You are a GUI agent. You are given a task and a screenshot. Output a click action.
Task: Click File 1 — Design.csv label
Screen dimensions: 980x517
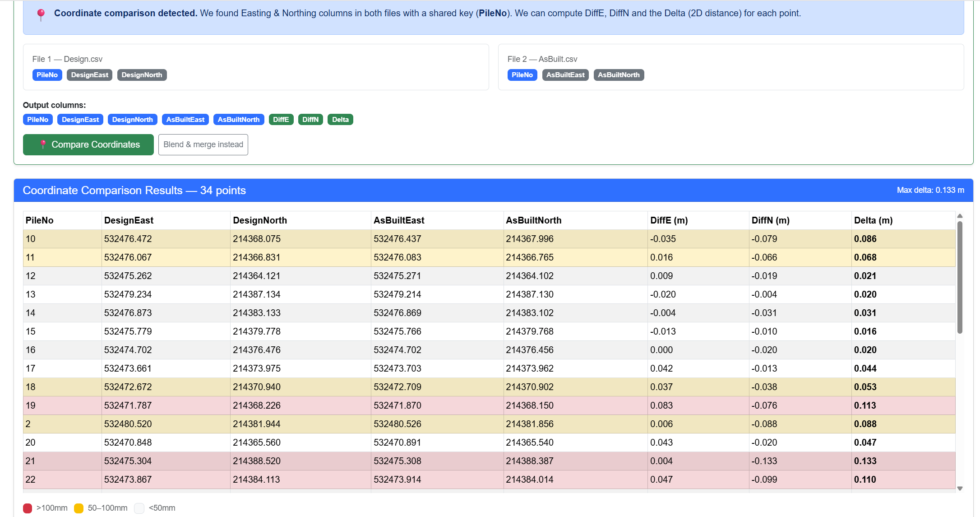67,59
